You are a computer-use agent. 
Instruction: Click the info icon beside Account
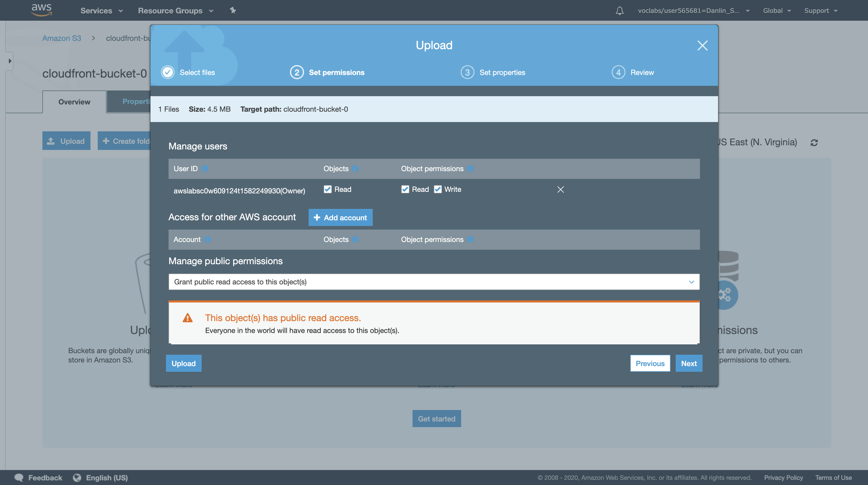(207, 239)
